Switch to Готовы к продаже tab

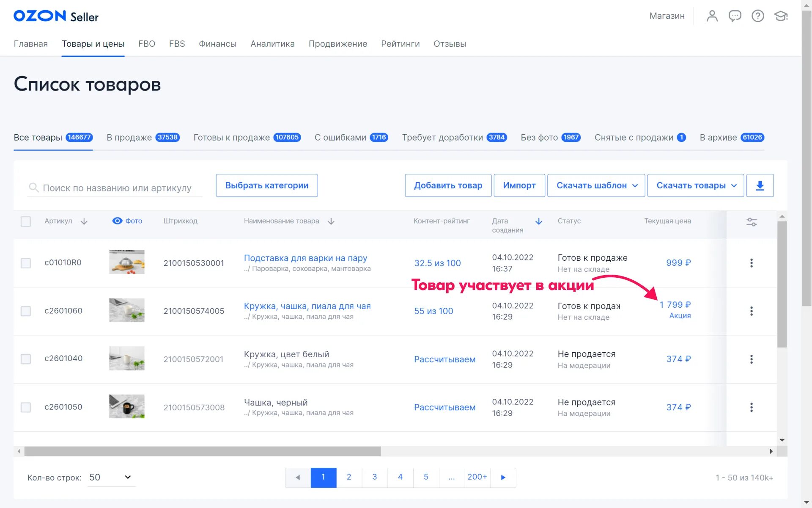click(x=247, y=138)
